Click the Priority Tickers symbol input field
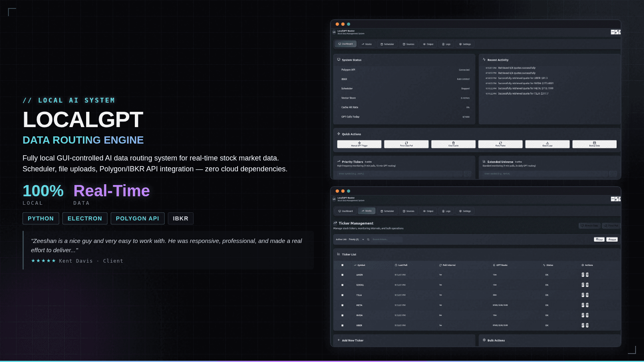Image resolution: width=644 pixels, height=362 pixels. coord(399,174)
